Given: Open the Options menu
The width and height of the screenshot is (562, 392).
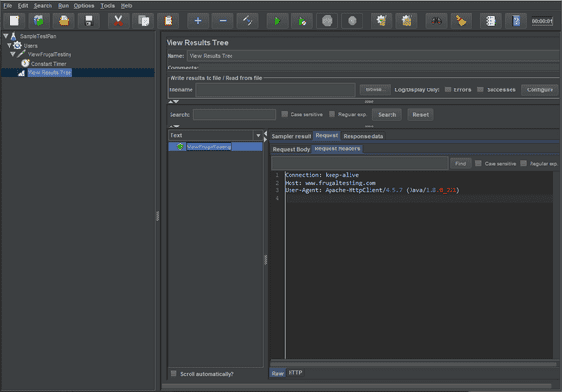Looking at the screenshot, I should point(84,6).
